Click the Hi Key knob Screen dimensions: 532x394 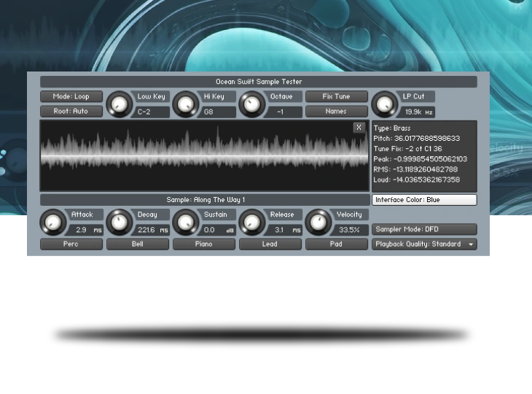coord(185,104)
